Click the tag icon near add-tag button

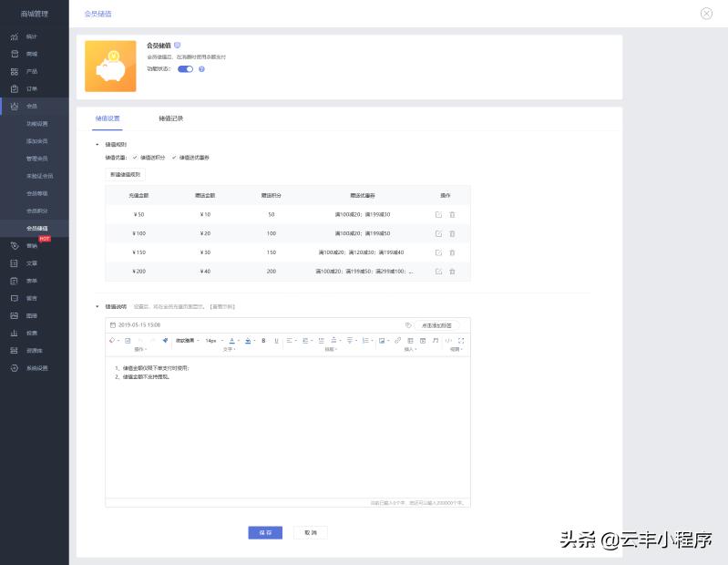pyautogui.click(x=408, y=325)
